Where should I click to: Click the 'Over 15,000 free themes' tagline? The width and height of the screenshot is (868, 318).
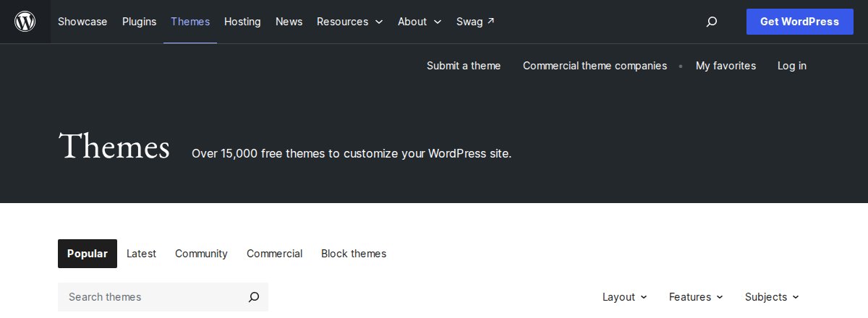352,154
